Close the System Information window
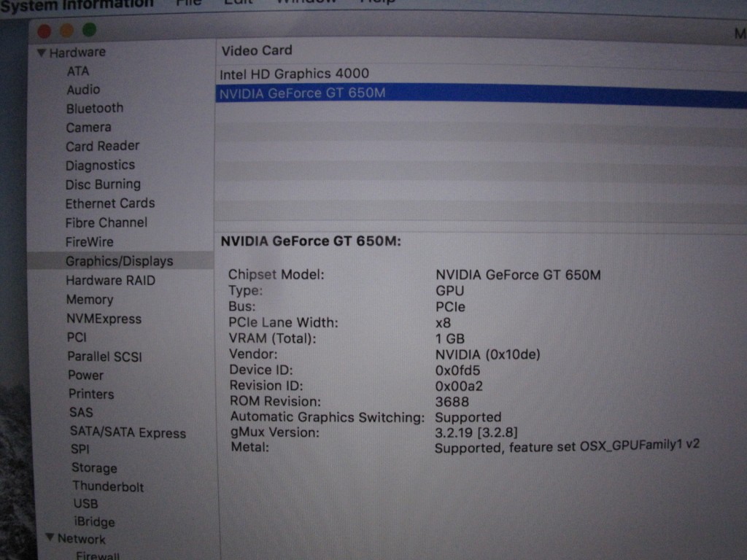Viewport: 747px width, 560px height. (x=44, y=31)
